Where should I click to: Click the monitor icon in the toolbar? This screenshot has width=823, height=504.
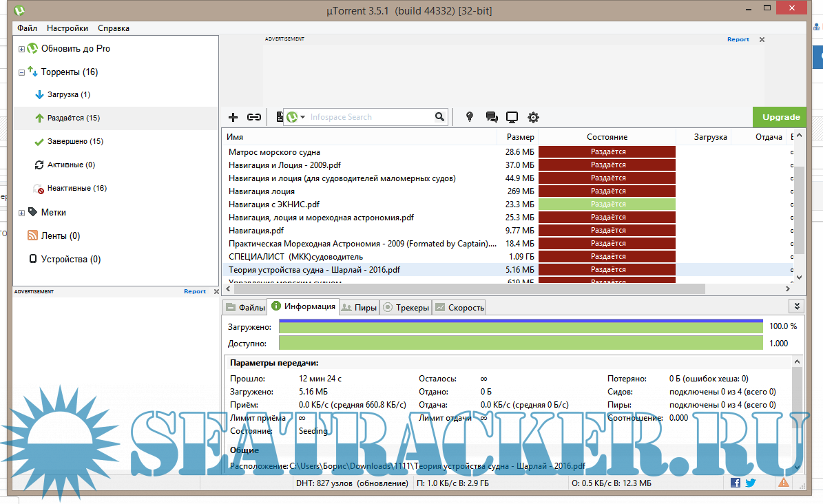512,117
